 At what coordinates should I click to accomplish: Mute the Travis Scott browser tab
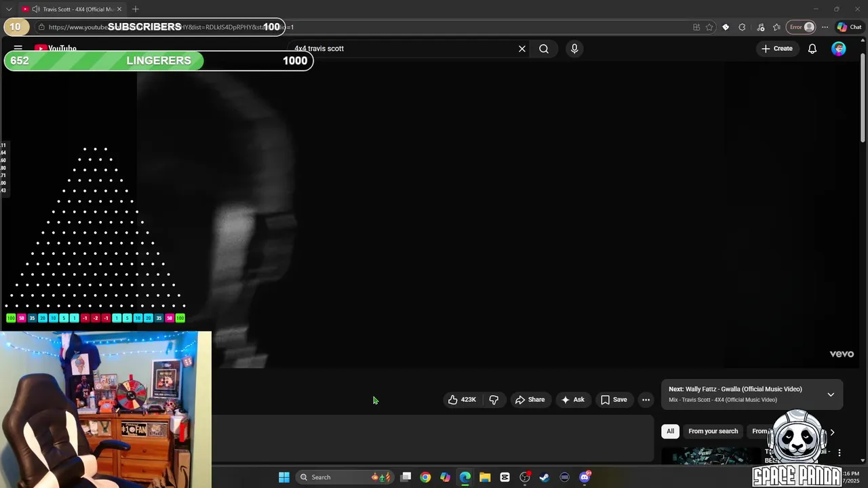coord(35,9)
